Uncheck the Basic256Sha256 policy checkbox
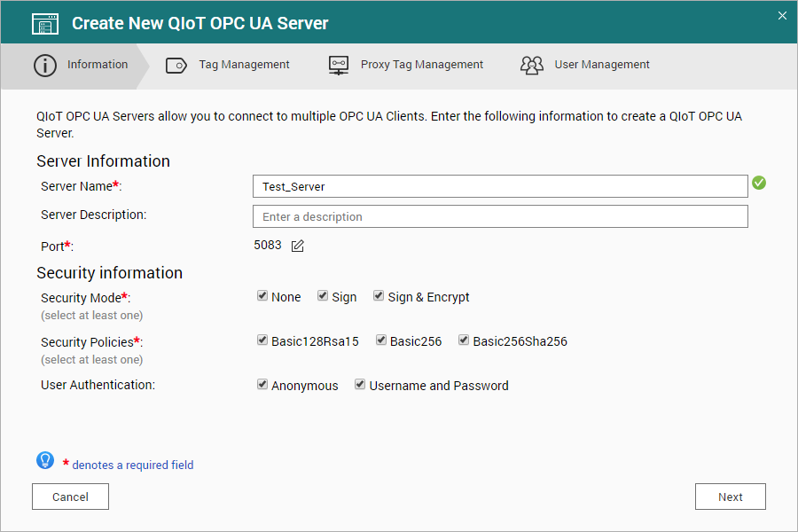 tap(464, 340)
